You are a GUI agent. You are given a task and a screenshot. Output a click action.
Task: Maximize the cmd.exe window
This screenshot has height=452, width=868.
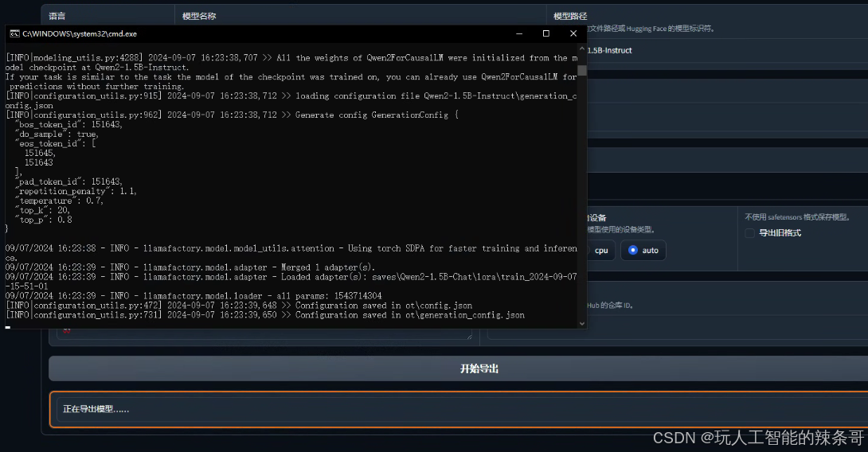pyautogui.click(x=545, y=33)
